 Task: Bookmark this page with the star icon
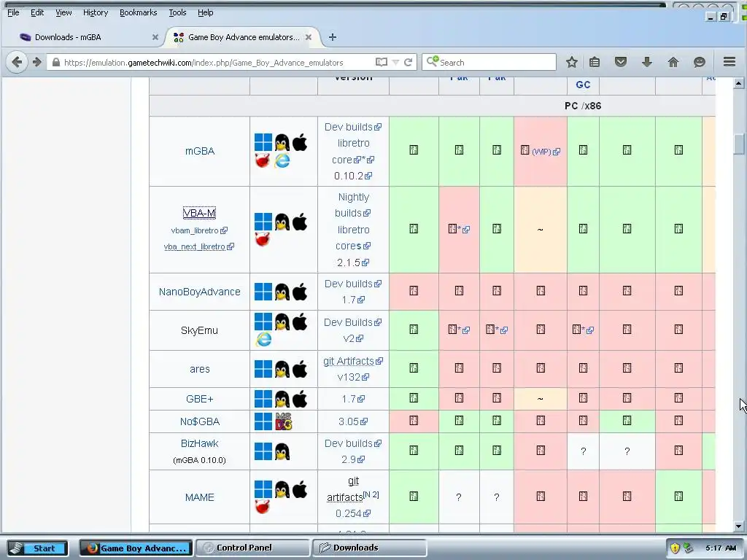pyautogui.click(x=572, y=62)
